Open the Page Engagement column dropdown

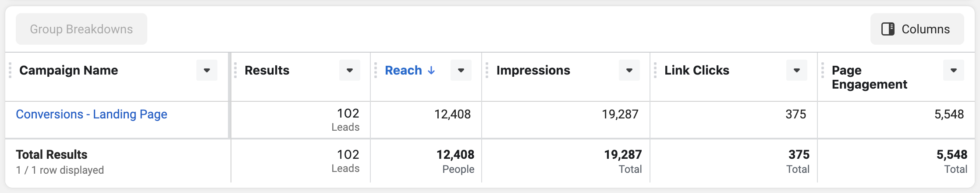tap(954, 70)
